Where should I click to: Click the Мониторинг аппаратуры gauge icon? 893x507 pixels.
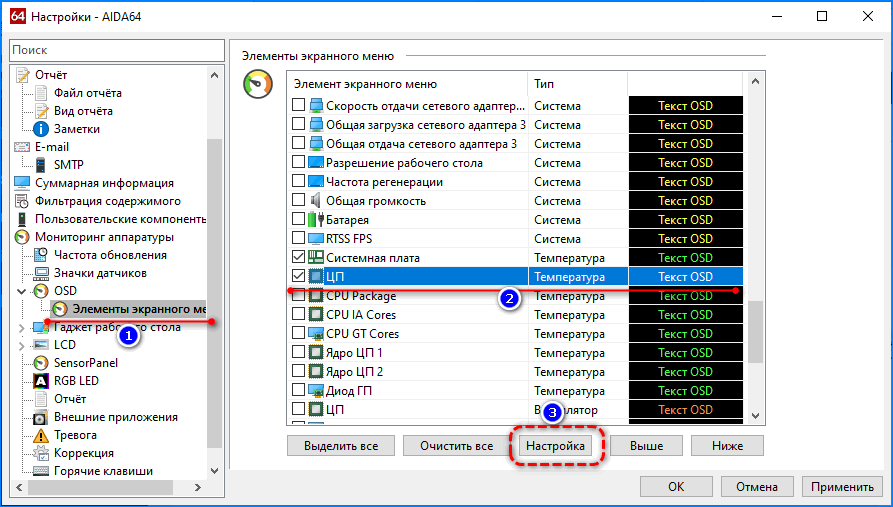coord(22,237)
